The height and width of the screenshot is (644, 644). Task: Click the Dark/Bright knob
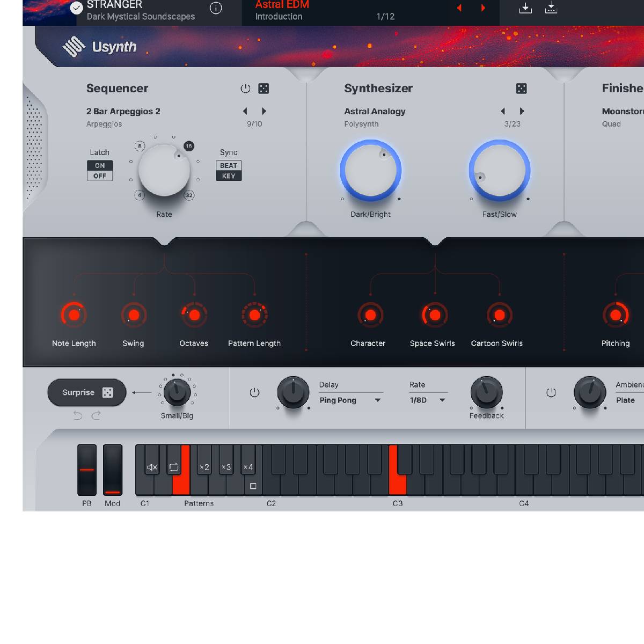(370, 171)
